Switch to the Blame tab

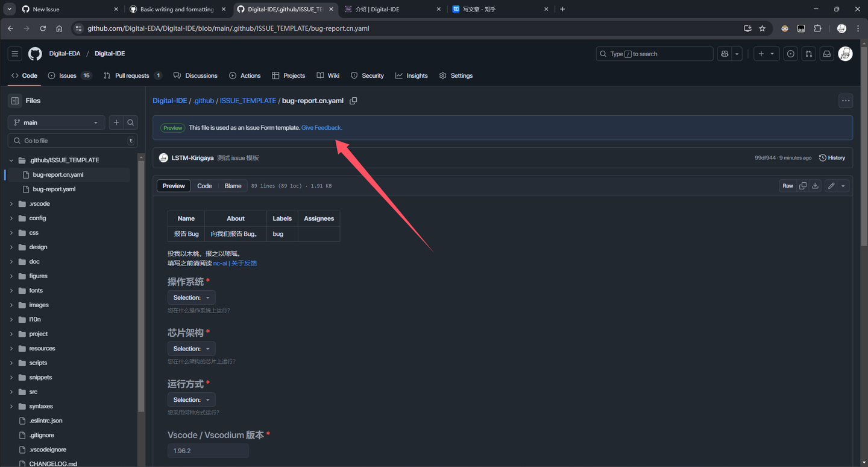233,185
